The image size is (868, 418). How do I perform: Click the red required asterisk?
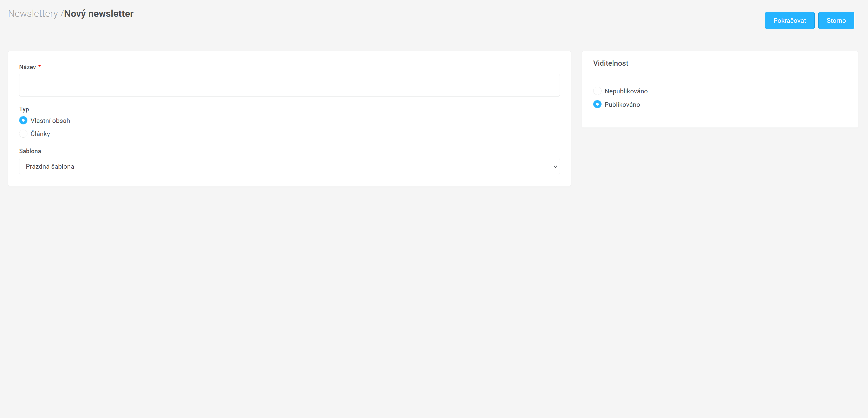tap(39, 66)
